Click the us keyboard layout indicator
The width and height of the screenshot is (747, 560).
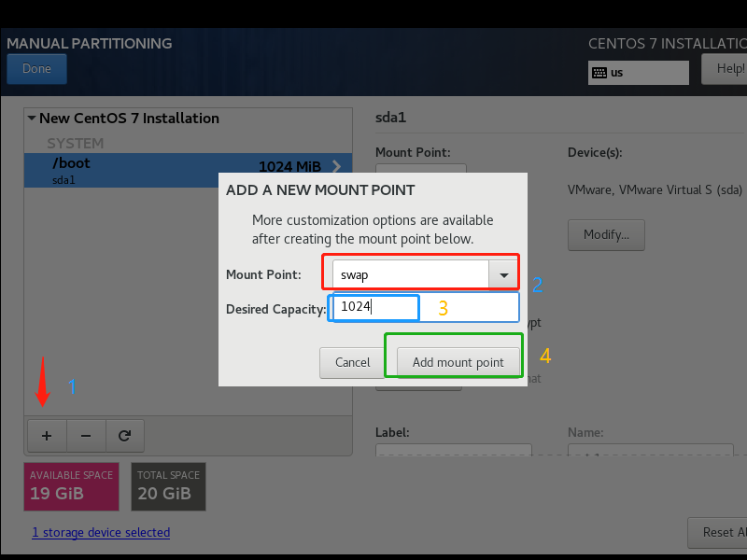pos(639,73)
